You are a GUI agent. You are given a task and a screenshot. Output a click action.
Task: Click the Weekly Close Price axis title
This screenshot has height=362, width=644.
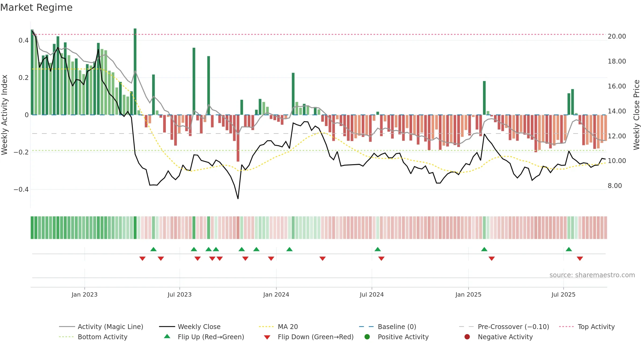[636, 115]
